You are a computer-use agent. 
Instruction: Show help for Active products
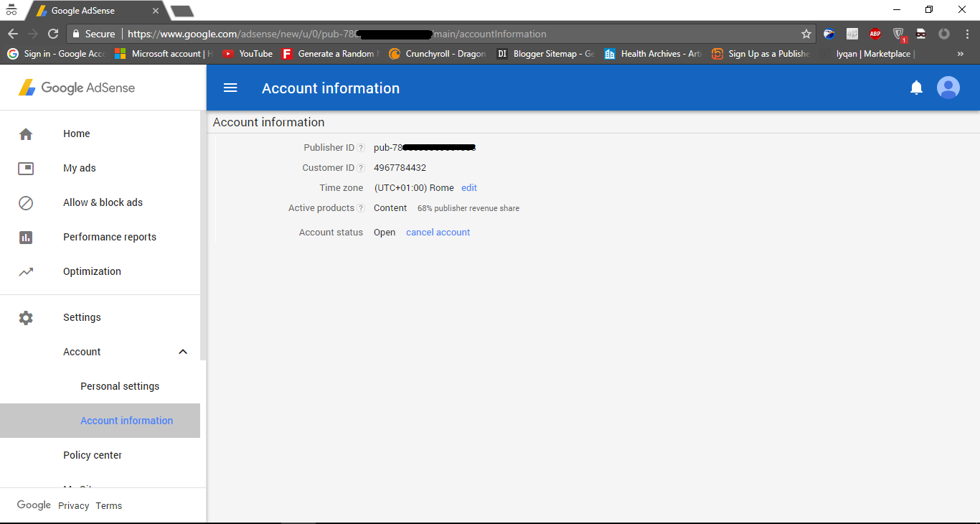click(x=361, y=208)
